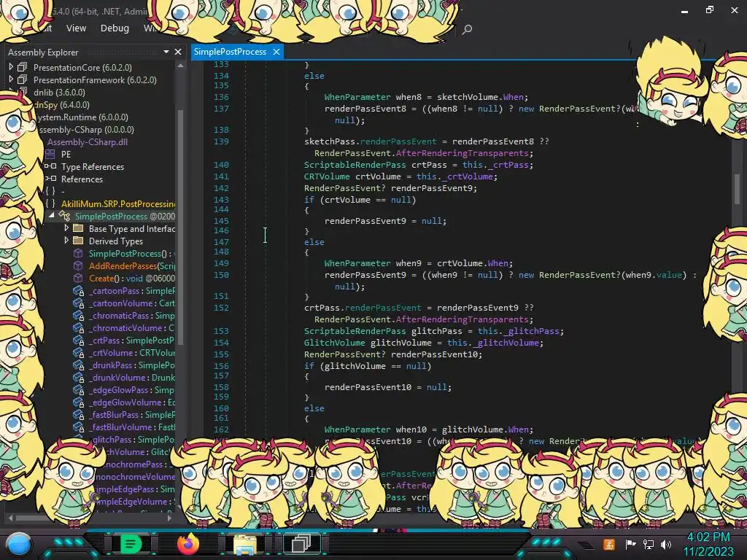
Task: Close the SimplePostProcess tab
Action: pos(276,52)
